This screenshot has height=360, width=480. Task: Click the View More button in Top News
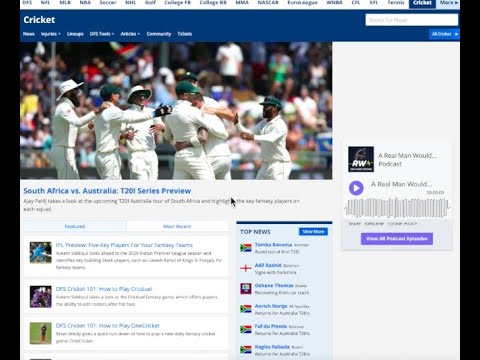[x=313, y=232]
